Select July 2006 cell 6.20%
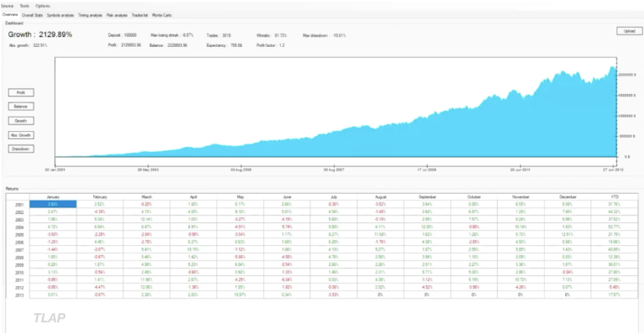The width and height of the screenshot is (644, 334). (334, 242)
